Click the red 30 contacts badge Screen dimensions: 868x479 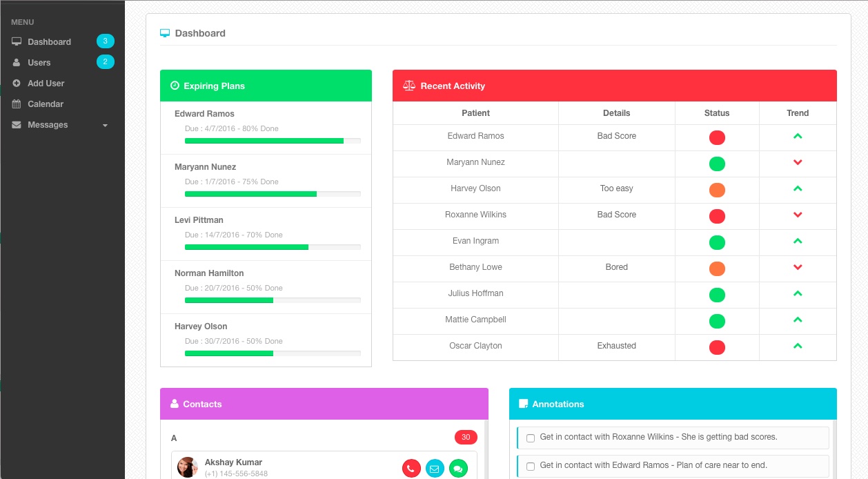(466, 437)
